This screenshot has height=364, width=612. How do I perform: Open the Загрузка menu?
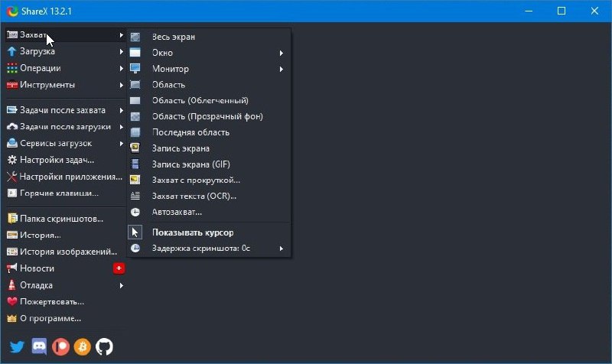[x=65, y=51]
